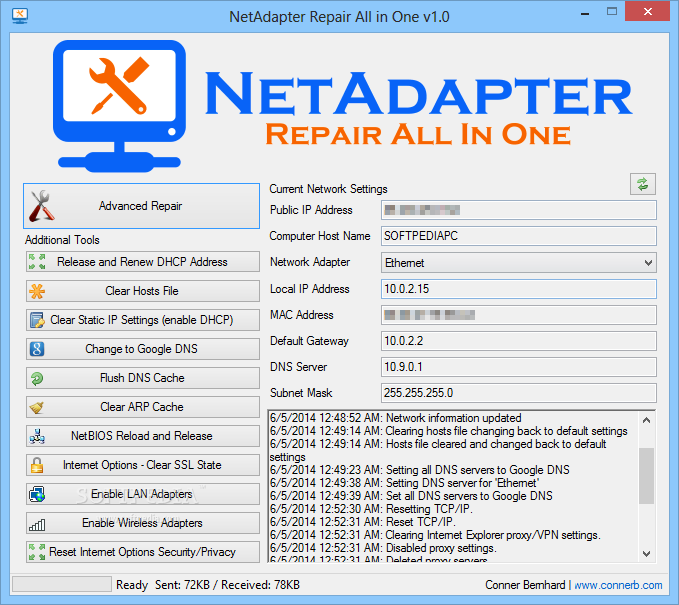Click log line 'Disabled proxy settings.'
The height and width of the screenshot is (605, 679).
383,548
